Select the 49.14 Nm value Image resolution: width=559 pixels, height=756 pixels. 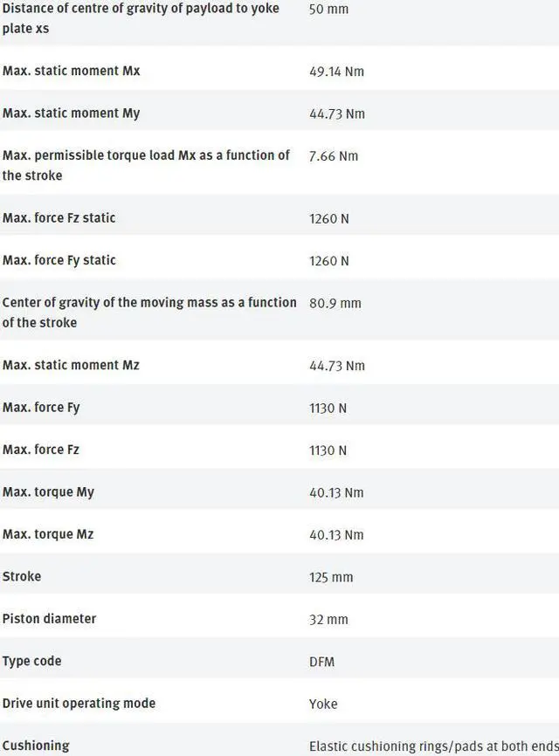[x=336, y=72]
